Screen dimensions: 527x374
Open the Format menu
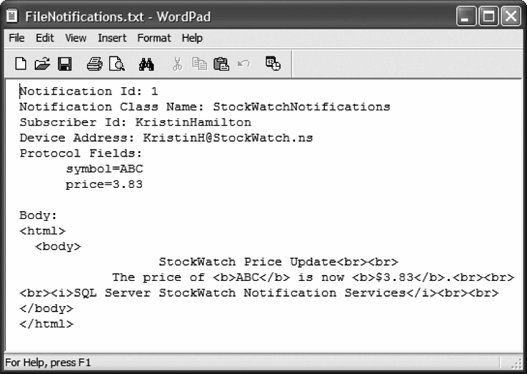click(154, 38)
